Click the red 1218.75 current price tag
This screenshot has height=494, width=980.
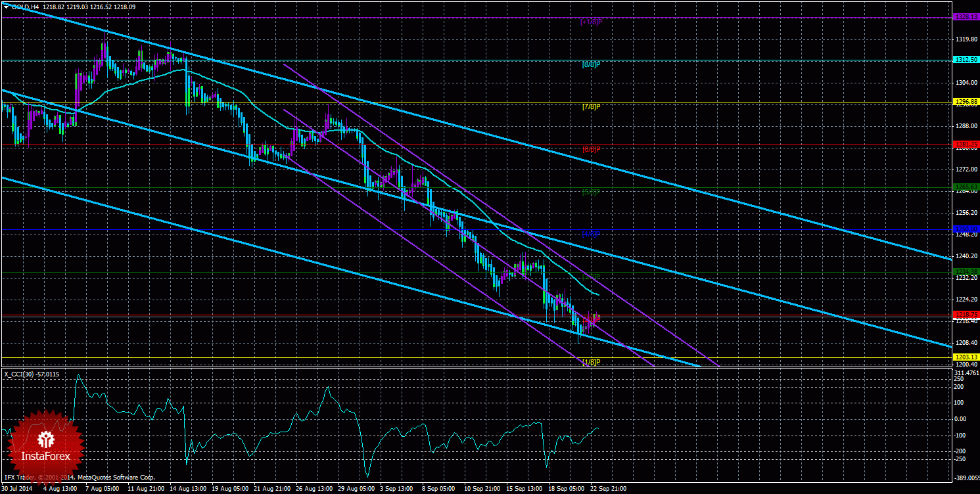click(966, 315)
